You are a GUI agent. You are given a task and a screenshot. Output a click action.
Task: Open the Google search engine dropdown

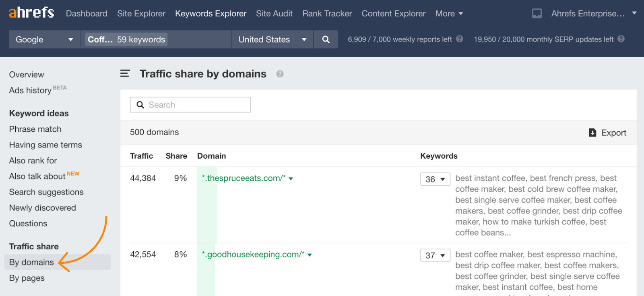(x=44, y=39)
